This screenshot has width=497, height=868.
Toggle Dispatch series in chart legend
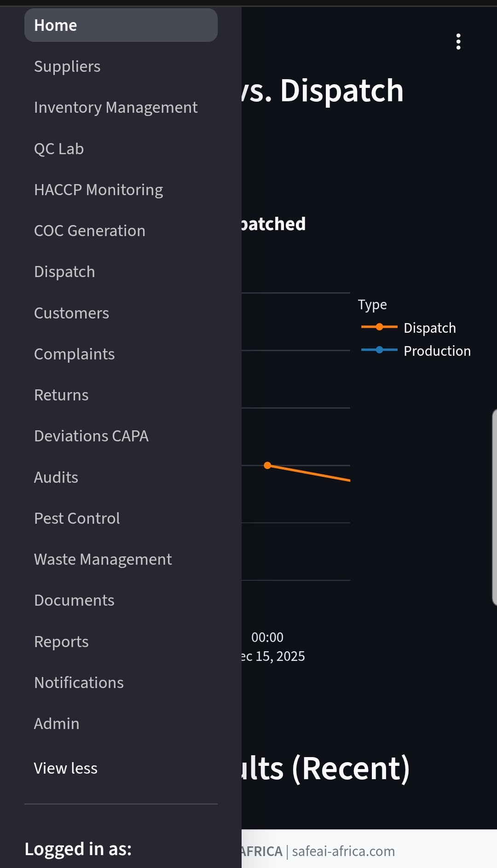pos(429,328)
